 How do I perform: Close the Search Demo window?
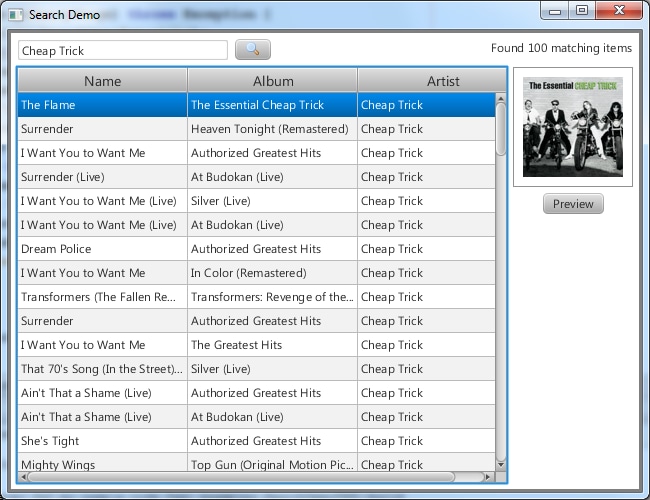(619, 10)
